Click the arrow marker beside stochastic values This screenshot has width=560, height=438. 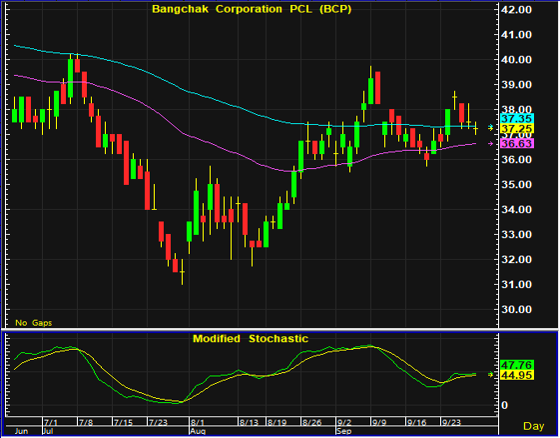coord(491,375)
